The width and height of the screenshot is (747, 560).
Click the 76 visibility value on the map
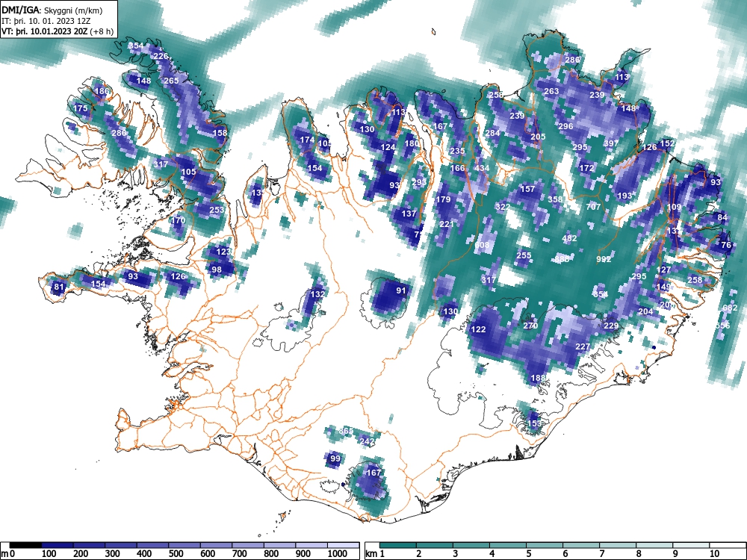point(726,245)
